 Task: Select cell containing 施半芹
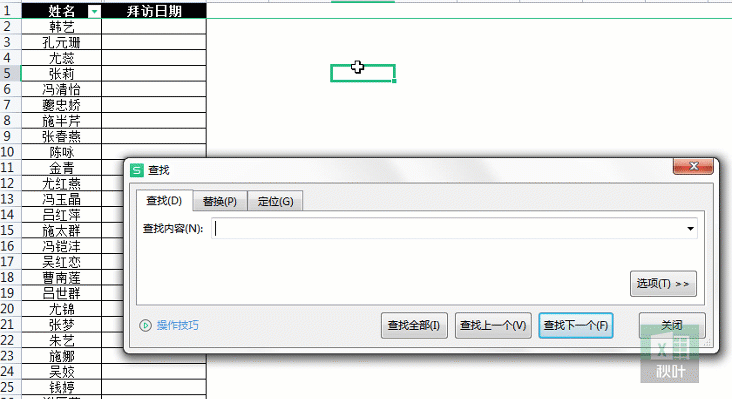(x=62, y=121)
